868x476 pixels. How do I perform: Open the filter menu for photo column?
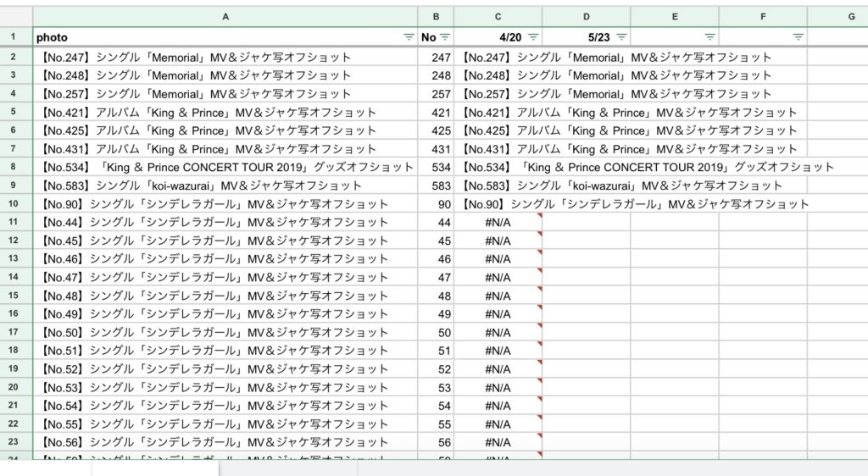[x=409, y=37]
